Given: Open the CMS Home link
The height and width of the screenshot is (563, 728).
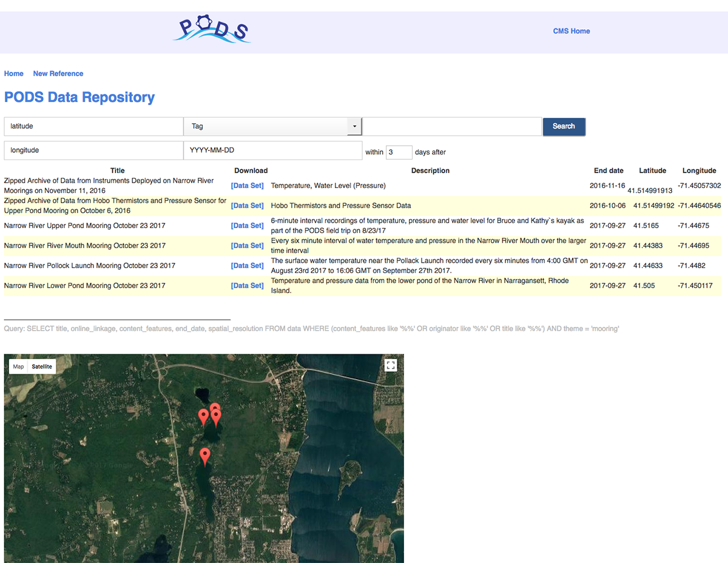Looking at the screenshot, I should click(x=571, y=31).
